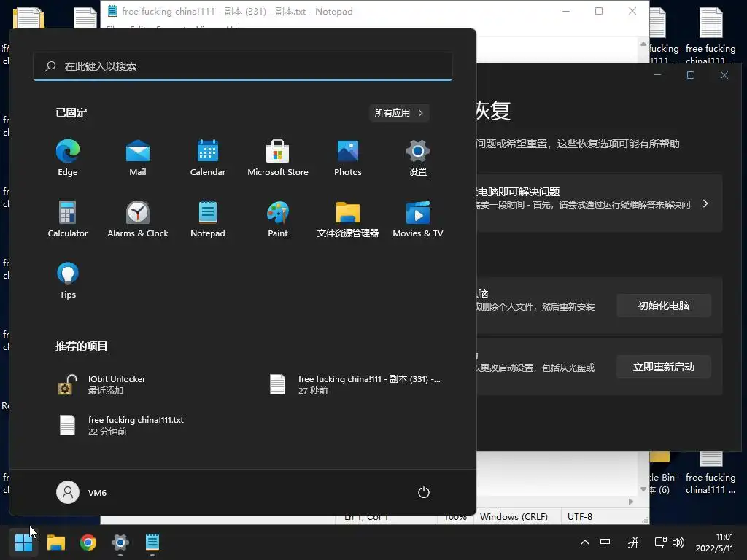The width and height of the screenshot is (747, 560).
Task: Open Microsoft Store from pinned apps
Action: pyautogui.click(x=278, y=158)
